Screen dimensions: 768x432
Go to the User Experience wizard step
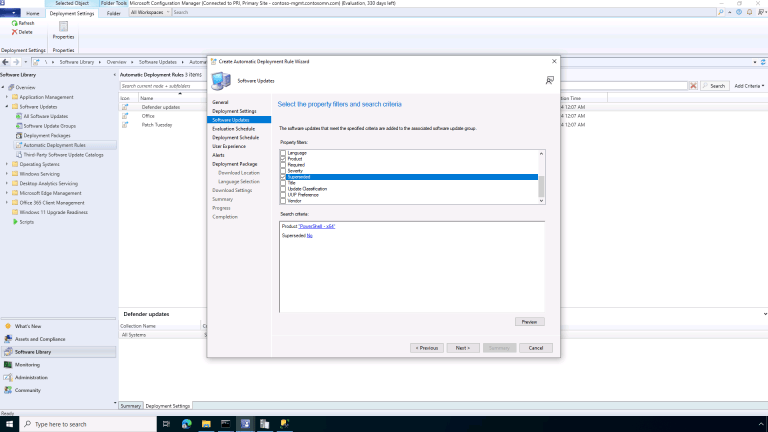click(x=229, y=146)
